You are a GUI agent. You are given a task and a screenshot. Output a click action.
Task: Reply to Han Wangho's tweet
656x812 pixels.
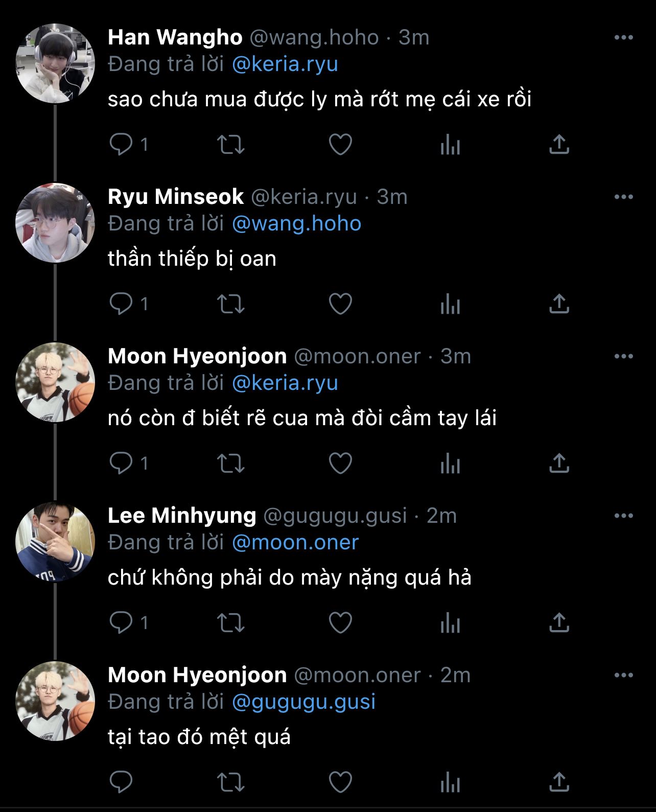121,145
